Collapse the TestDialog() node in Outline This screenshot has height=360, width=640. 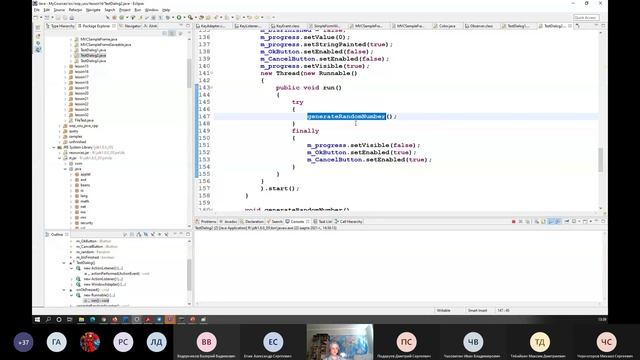click(x=64, y=263)
